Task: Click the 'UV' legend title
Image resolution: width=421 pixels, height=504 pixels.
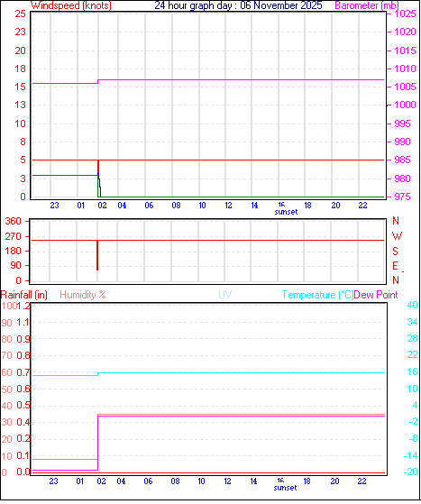Action: [x=225, y=295]
